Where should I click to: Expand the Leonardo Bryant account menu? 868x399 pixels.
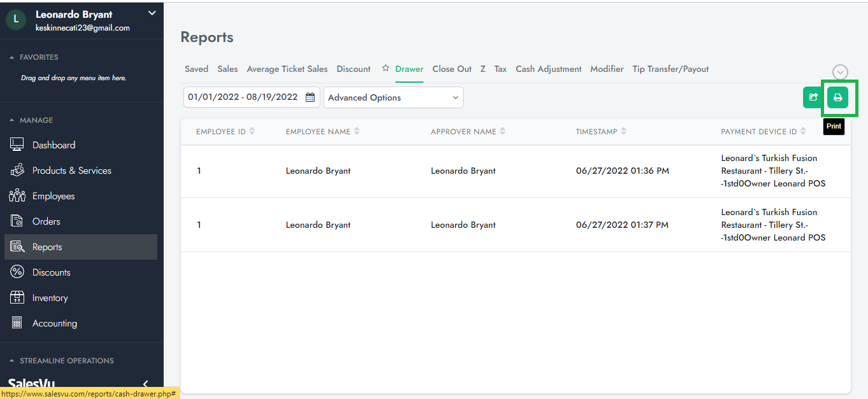click(152, 13)
